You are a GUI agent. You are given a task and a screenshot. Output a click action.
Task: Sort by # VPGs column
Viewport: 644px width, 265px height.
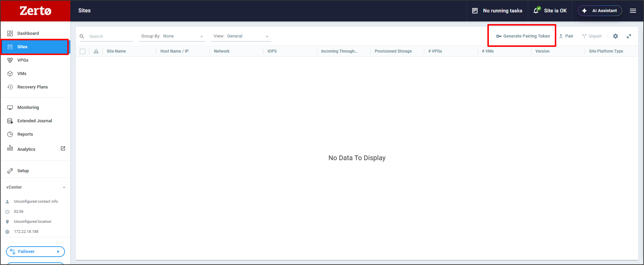click(x=435, y=51)
